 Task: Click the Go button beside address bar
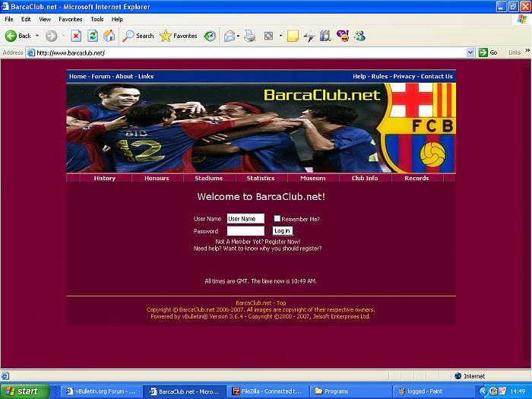pos(488,52)
